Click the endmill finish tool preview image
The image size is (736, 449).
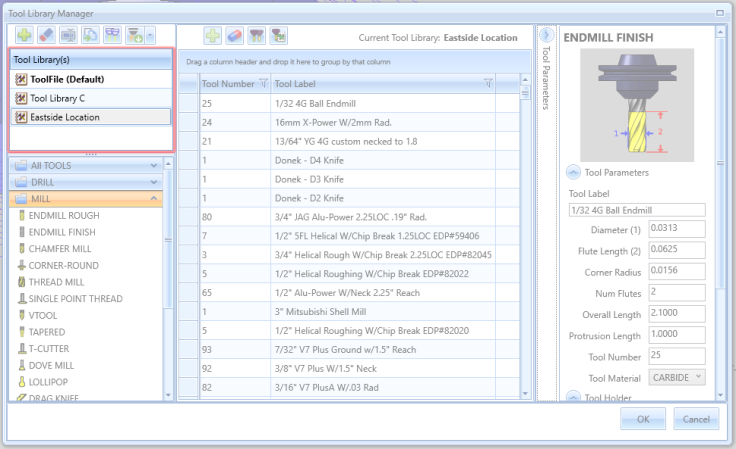click(x=637, y=105)
